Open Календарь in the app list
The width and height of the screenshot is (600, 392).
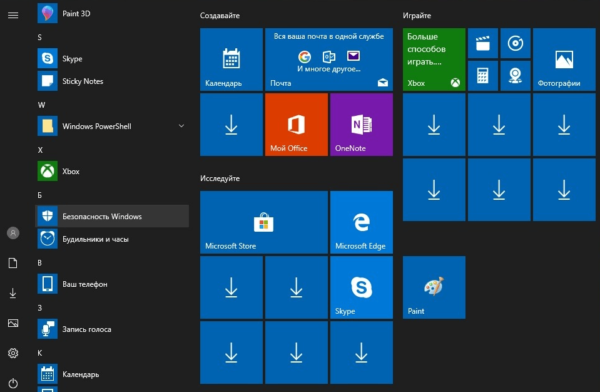(x=112, y=374)
